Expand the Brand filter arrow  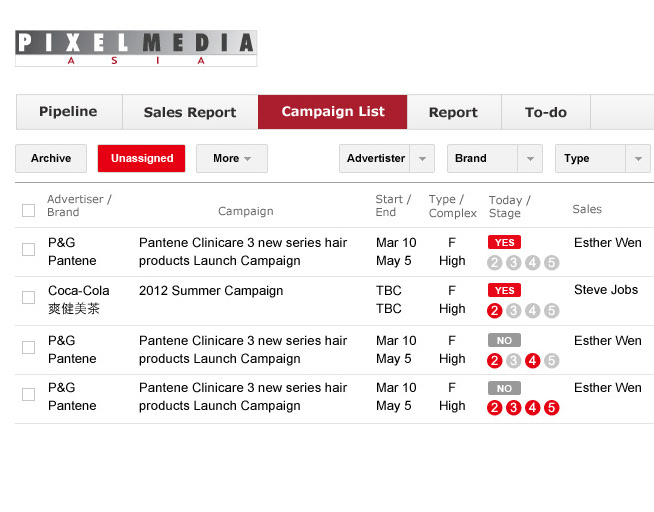click(x=530, y=158)
